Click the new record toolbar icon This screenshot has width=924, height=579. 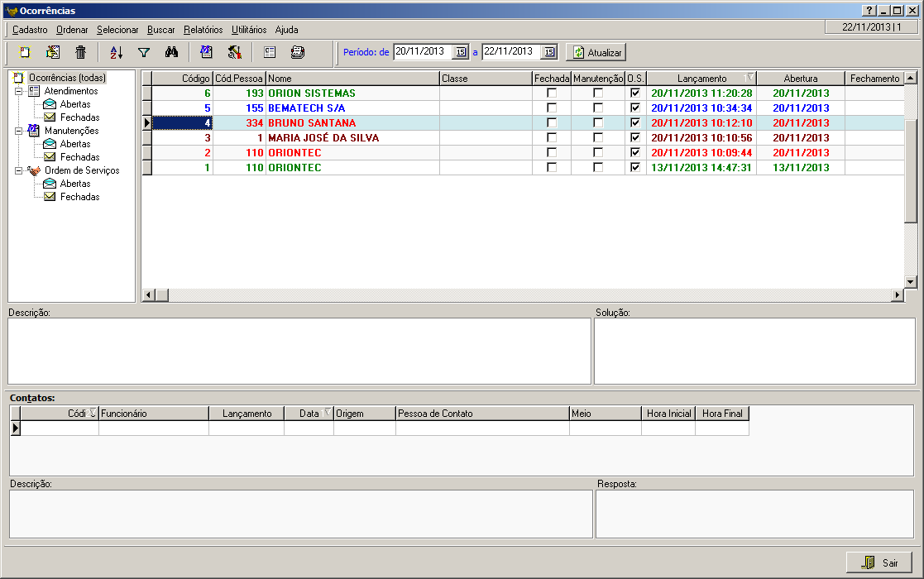25,52
